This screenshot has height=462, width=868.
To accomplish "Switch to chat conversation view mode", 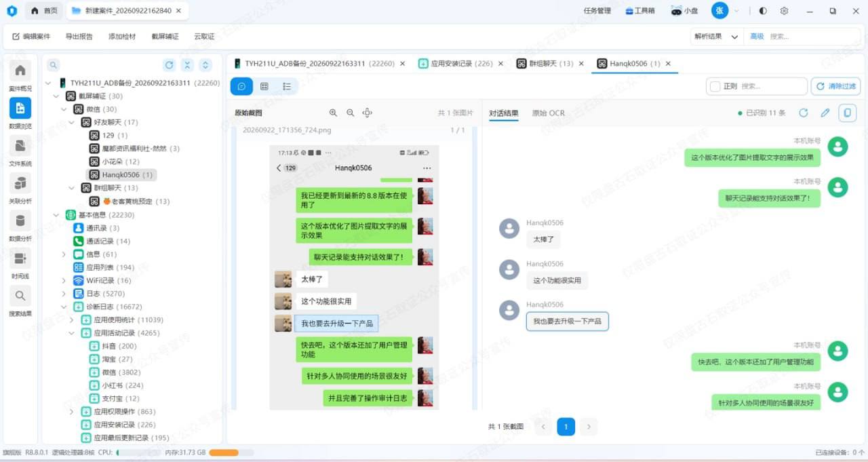I will coord(241,86).
